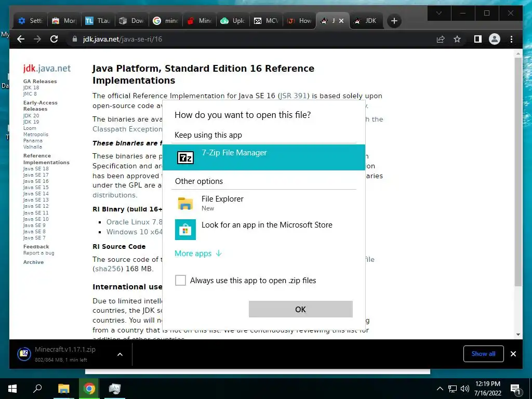Expand More apps list

click(198, 254)
